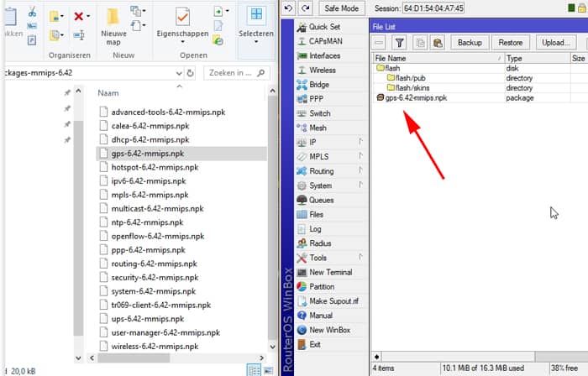Click the Zoeken in search field
588x376 pixels.
coord(237,73)
